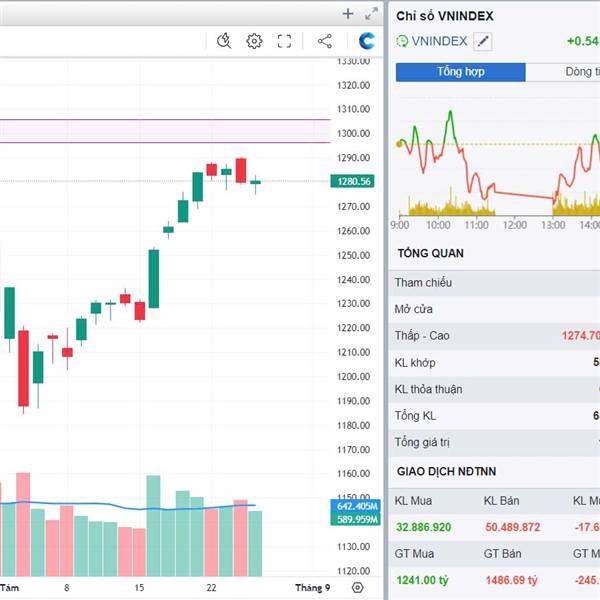Click the KL Bán column header
Screen dimensions: 600x600
[502, 501]
